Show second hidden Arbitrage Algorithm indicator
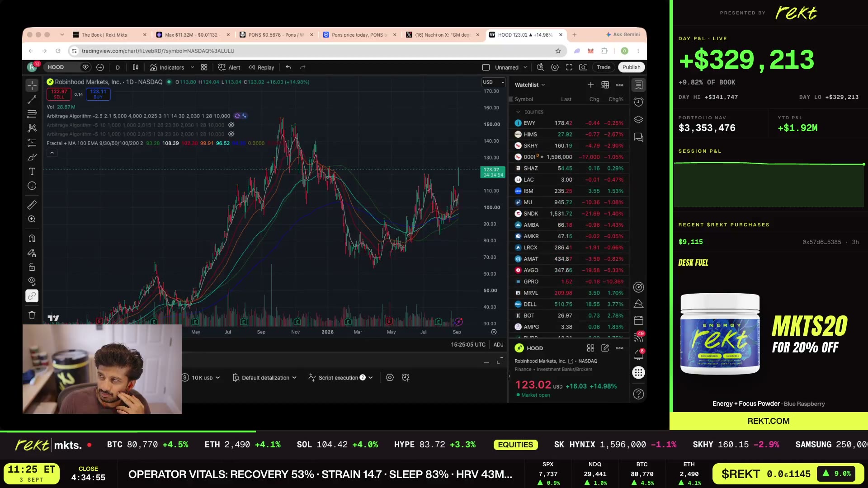This screenshot has width=868, height=488. [x=231, y=125]
